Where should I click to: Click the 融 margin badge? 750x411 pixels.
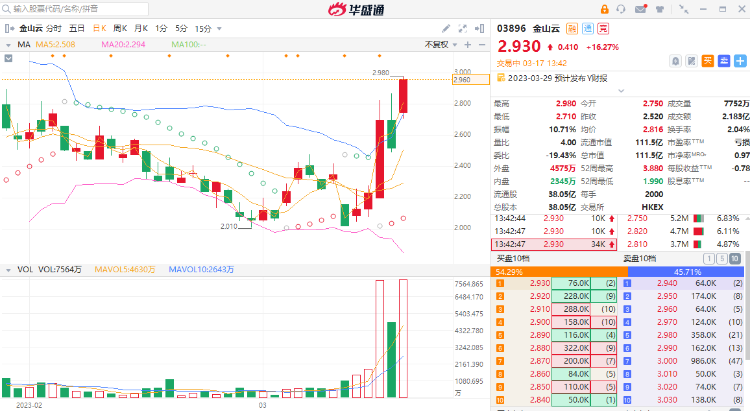coord(572,28)
